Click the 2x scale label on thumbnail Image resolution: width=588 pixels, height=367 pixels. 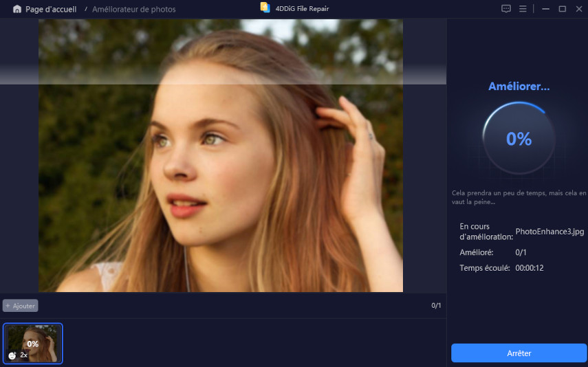pos(24,355)
